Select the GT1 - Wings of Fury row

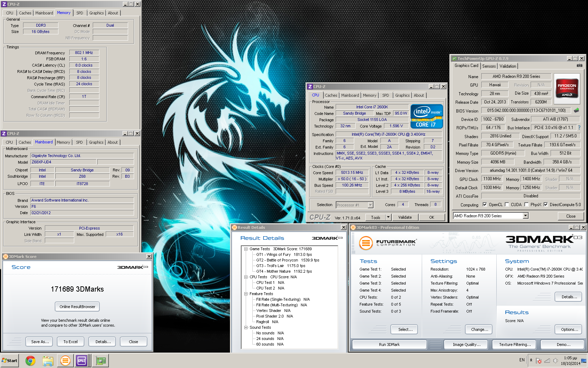coord(284,254)
